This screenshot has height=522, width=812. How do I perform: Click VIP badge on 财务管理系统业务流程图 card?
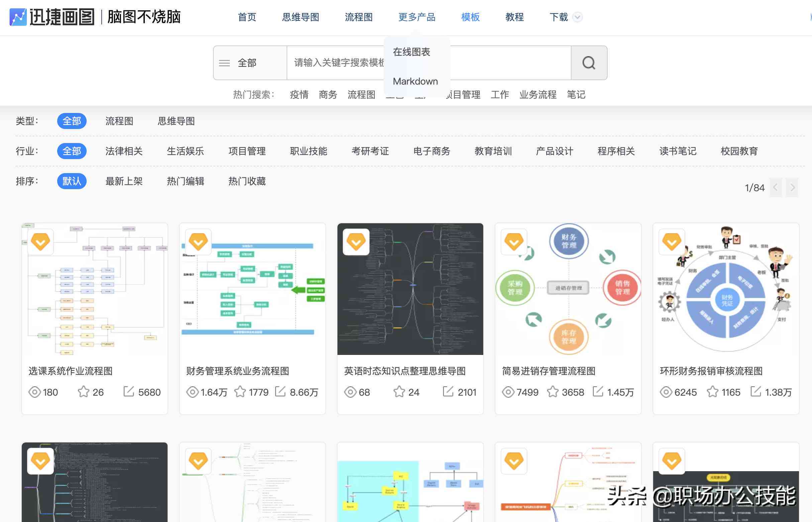pos(198,242)
